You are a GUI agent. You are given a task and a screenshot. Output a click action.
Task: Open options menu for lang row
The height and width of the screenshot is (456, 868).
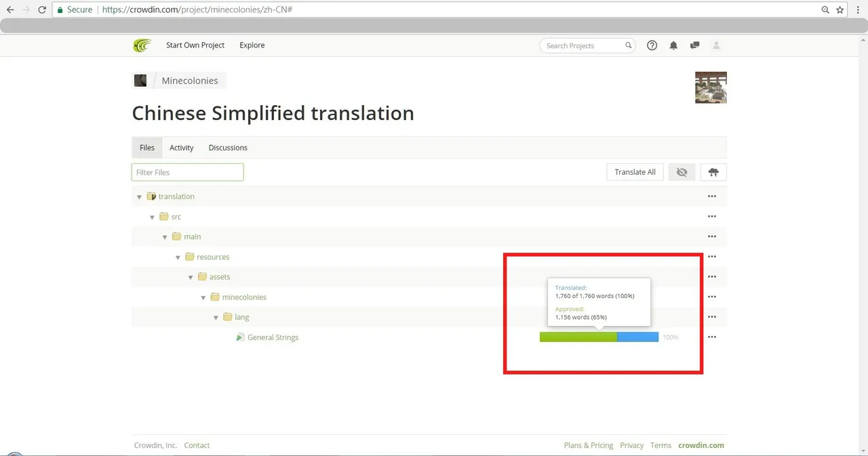[x=712, y=317]
